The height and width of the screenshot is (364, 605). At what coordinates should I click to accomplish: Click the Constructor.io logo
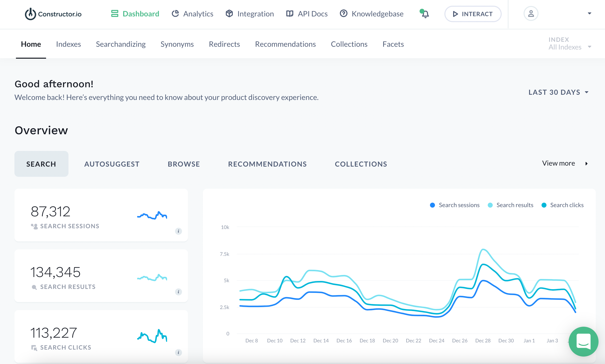pos(53,14)
